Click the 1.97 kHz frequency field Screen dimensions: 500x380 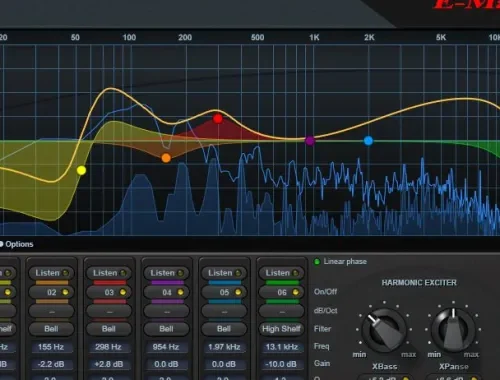click(x=224, y=347)
